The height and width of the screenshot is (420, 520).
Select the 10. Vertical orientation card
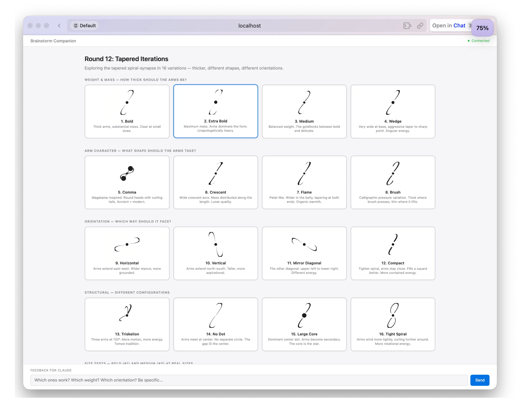[216, 253]
